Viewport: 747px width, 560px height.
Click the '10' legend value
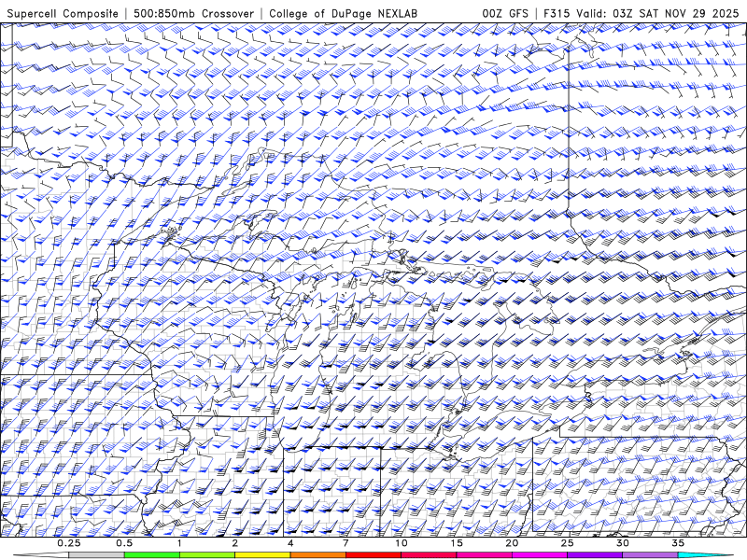coord(402,543)
